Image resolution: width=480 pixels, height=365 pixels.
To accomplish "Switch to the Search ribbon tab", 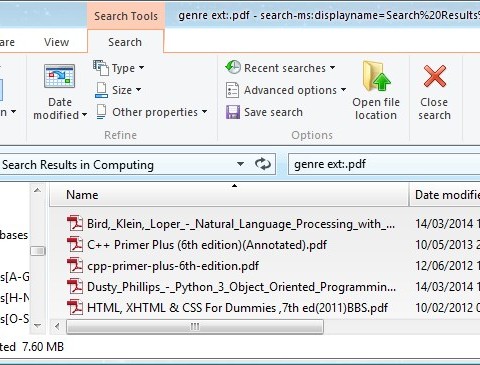I will (x=125, y=42).
